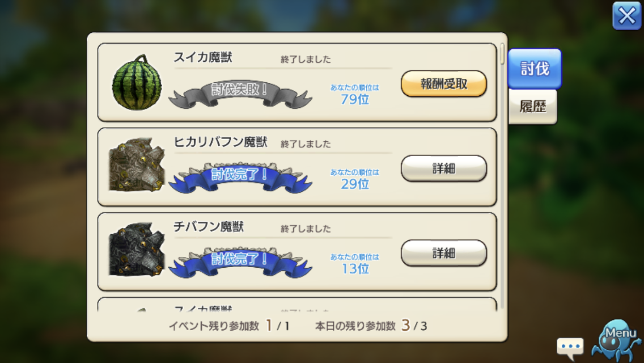The height and width of the screenshot is (363, 644).
Task: Click the gray 討伐失敗 ribbon banner
Action: click(x=240, y=94)
